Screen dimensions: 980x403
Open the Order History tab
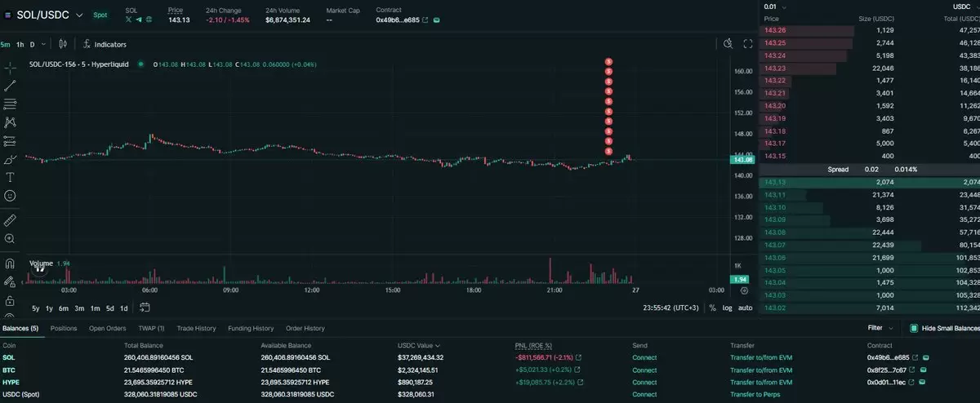click(x=305, y=328)
